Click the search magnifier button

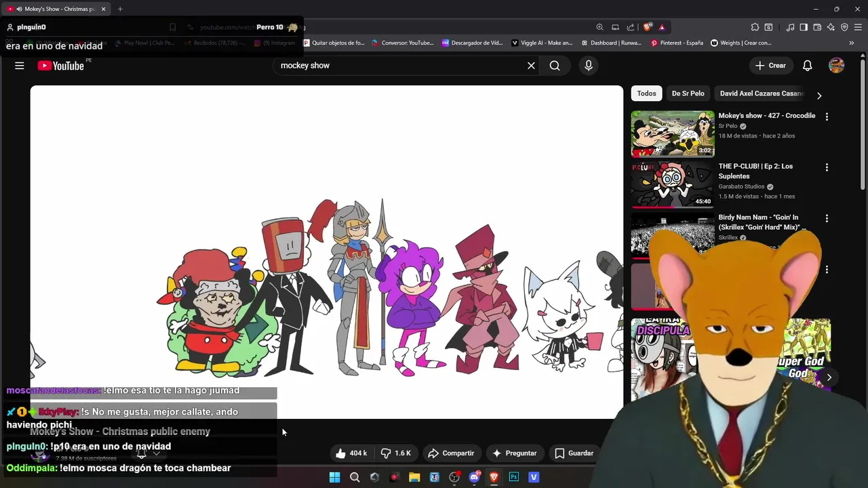click(x=555, y=66)
